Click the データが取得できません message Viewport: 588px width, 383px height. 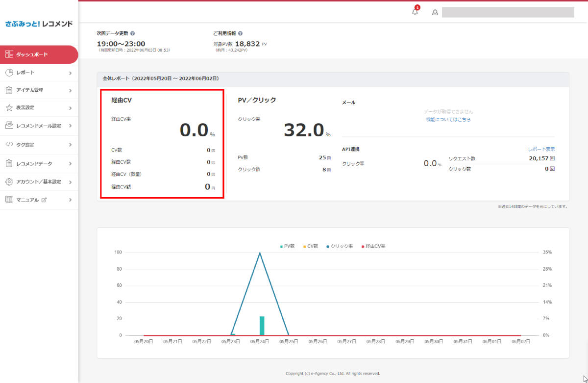pos(448,112)
